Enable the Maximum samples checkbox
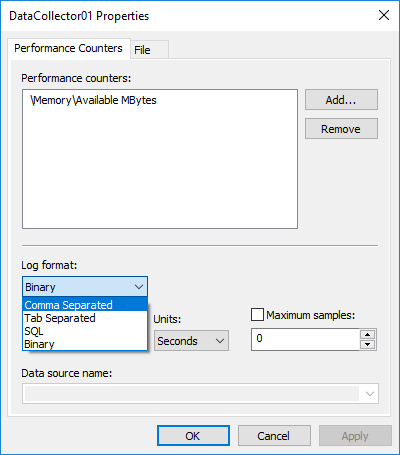 pos(257,315)
